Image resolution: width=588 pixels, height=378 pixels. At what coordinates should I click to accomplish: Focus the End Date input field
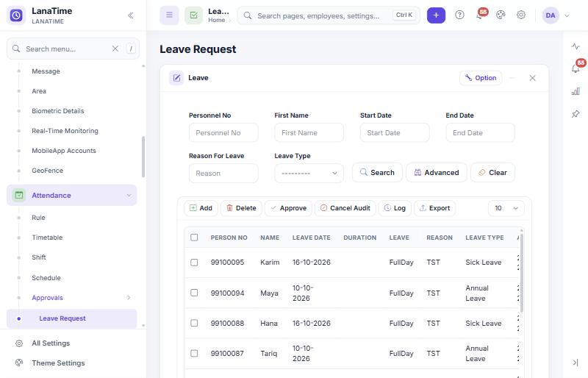[480, 133]
